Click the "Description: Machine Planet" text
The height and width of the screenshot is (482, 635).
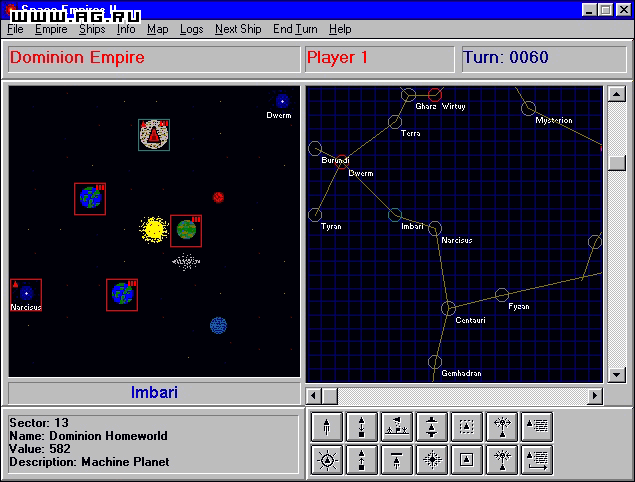[x=89, y=462]
